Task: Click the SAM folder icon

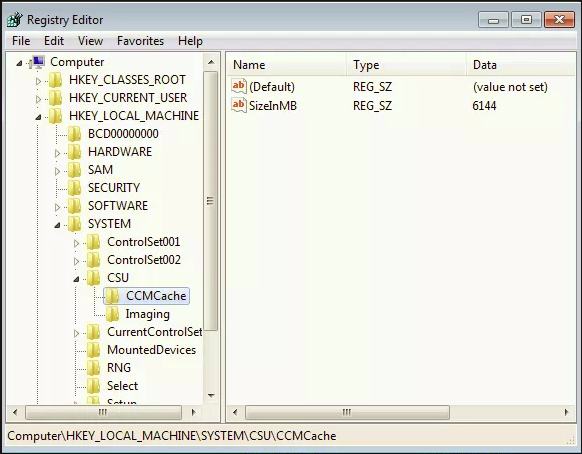Action: click(74, 170)
